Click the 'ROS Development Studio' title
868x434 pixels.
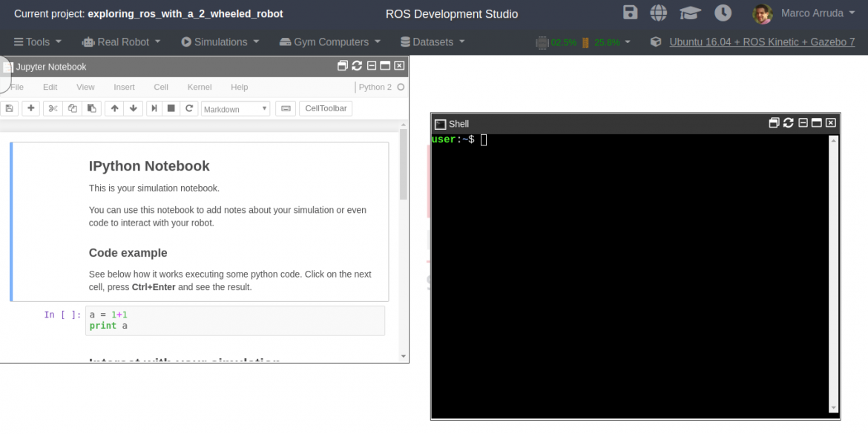(452, 14)
